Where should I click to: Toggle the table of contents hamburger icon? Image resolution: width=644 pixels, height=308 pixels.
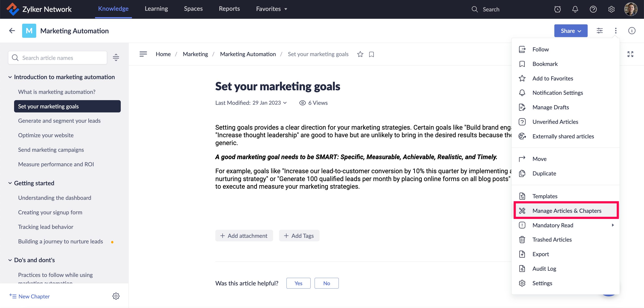point(143,54)
